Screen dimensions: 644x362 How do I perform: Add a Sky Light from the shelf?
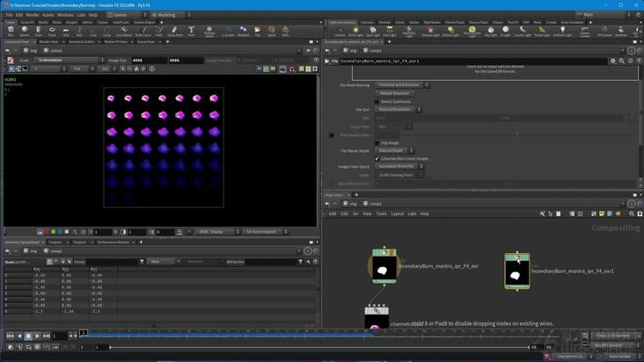491,31
